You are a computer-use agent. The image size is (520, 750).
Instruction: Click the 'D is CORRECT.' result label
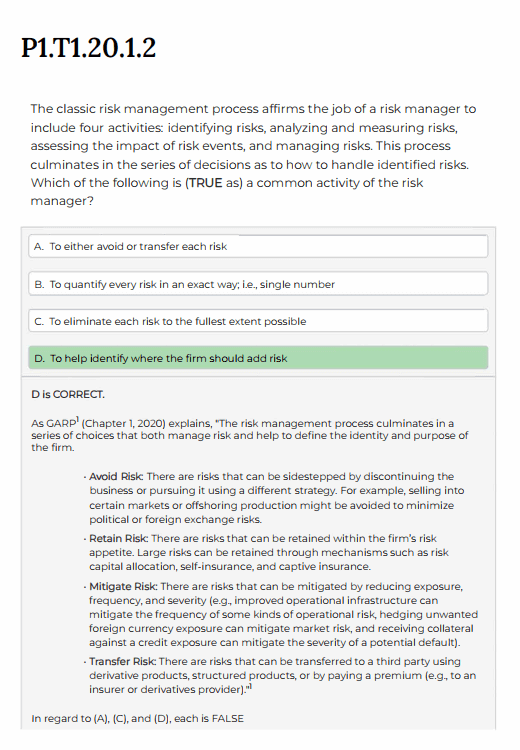click(68, 394)
